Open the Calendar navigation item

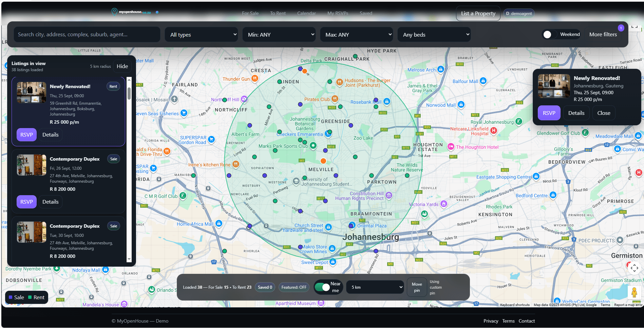click(x=306, y=13)
